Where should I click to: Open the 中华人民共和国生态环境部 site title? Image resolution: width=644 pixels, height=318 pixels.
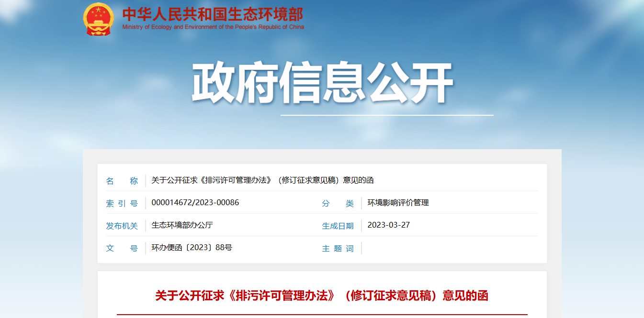click(213, 14)
